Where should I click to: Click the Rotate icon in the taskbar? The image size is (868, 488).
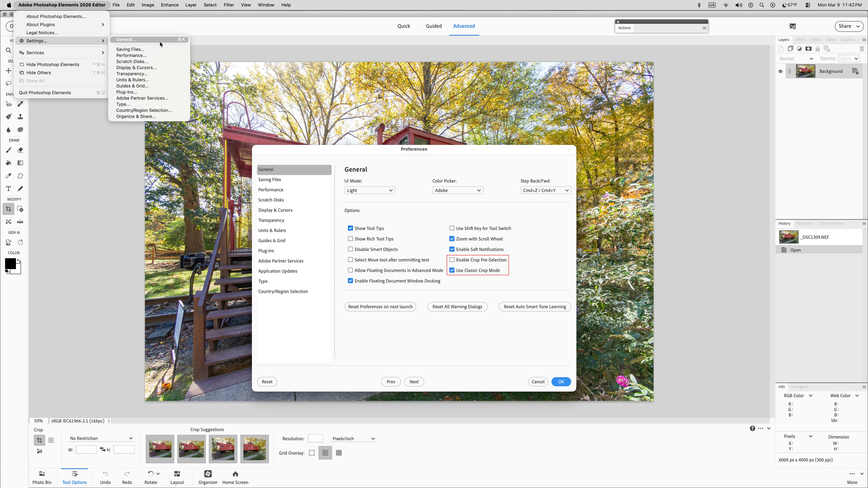click(151, 474)
